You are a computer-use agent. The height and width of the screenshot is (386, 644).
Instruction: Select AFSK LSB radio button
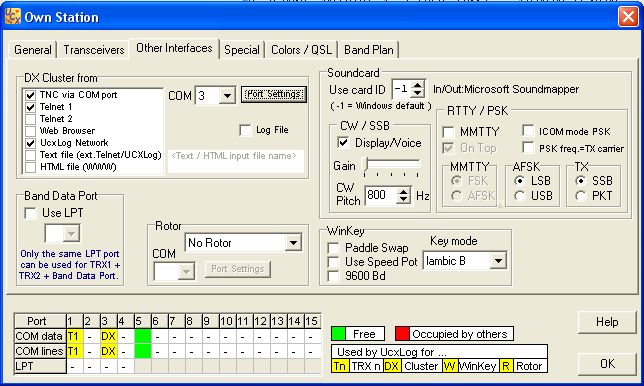click(520, 181)
